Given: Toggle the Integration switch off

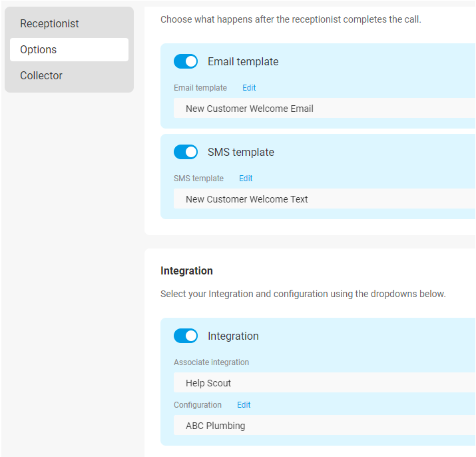Looking at the screenshot, I should pyautogui.click(x=186, y=336).
